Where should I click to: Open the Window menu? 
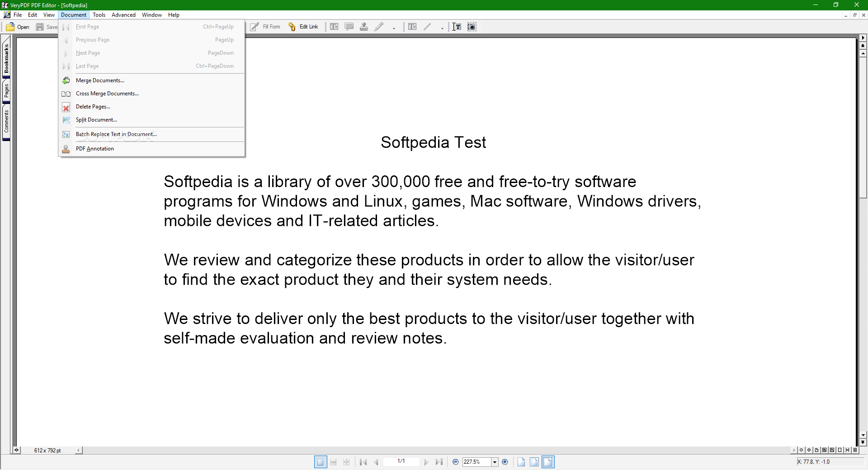(x=152, y=15)
